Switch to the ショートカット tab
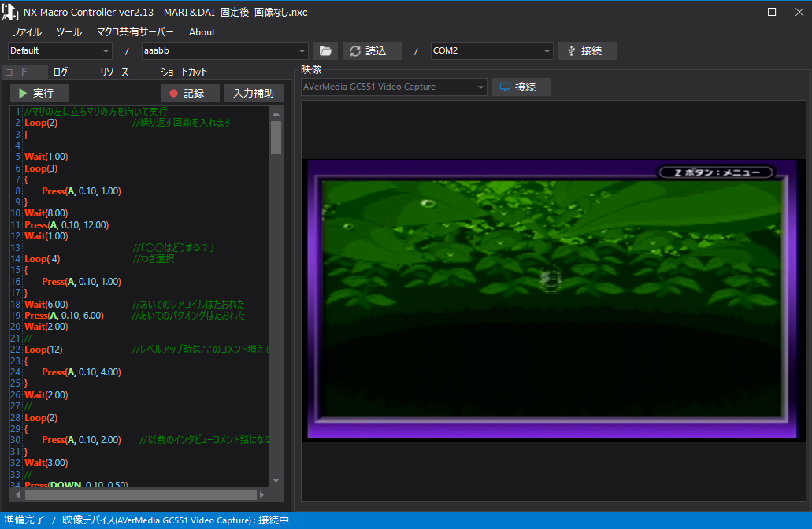 pos(184,72)
